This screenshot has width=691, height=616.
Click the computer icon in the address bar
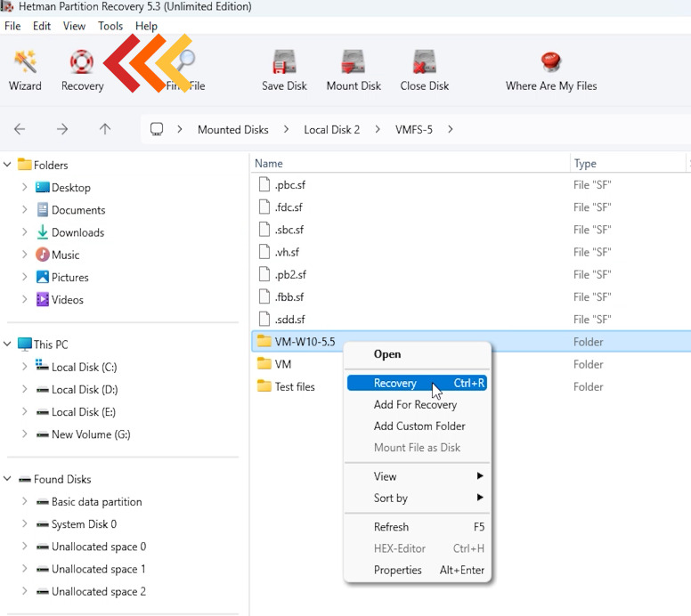pyautogui.click(x=157, y=129)
